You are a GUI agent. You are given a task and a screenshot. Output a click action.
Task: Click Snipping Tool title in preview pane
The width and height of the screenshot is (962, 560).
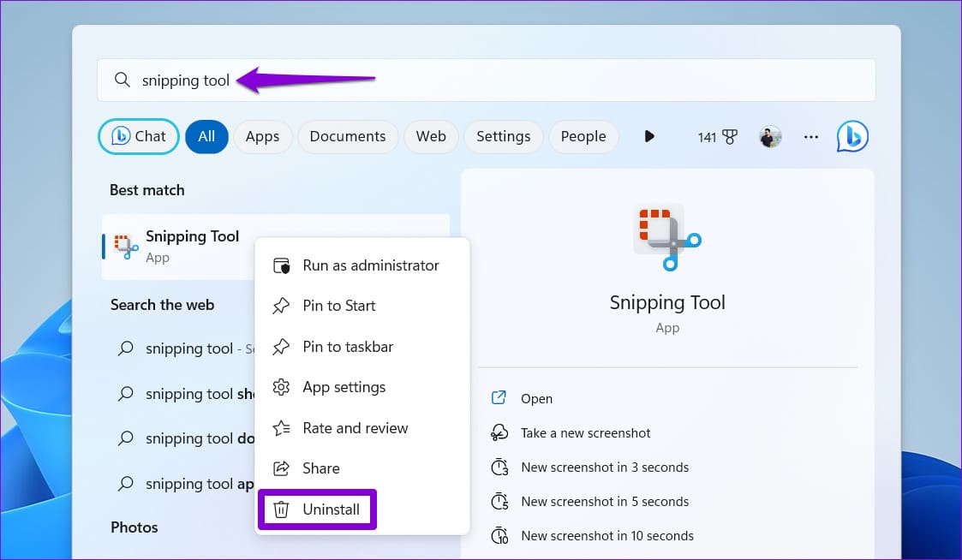click(667, 302)
